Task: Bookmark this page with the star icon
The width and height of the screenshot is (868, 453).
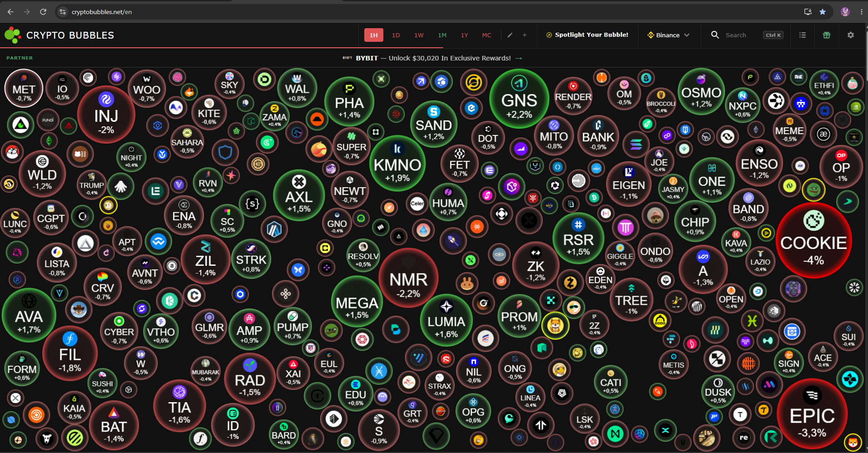Action: [x=823, y=12]
